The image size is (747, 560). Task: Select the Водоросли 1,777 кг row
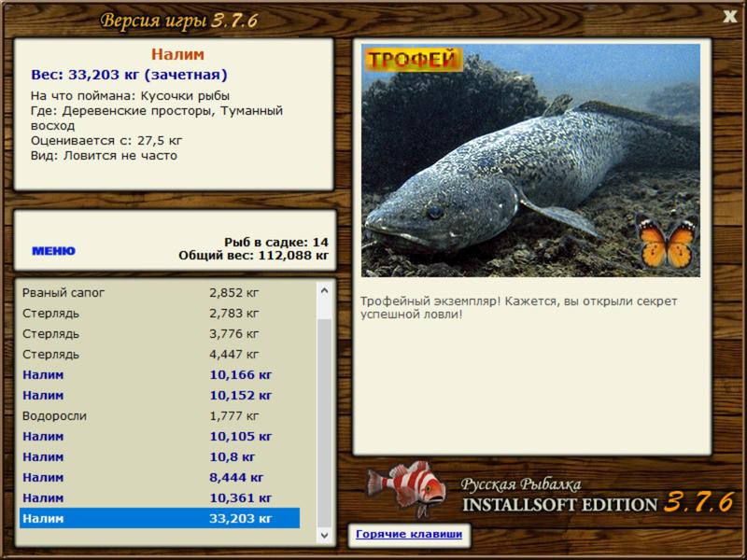160,415
